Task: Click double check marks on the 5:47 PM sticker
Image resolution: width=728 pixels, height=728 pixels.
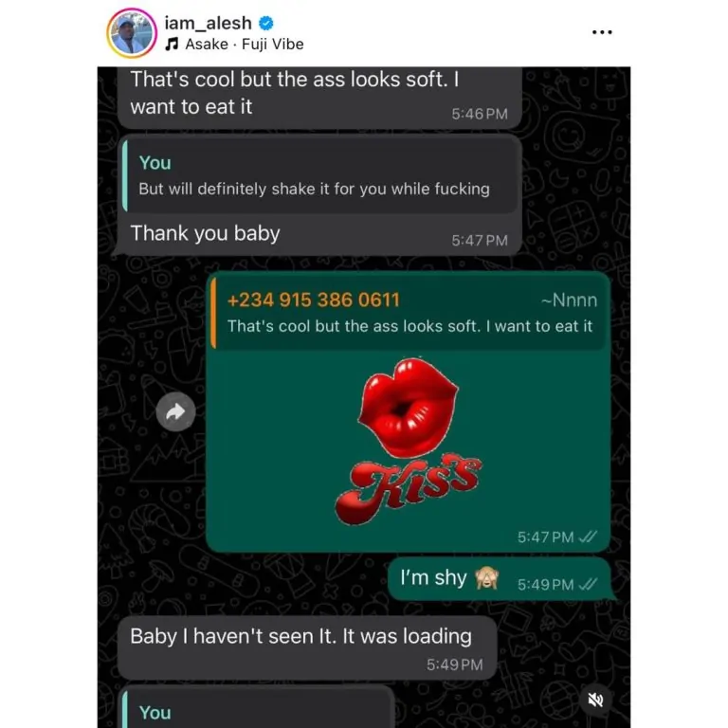Action: pyautogui.click(x=589, y=537)
